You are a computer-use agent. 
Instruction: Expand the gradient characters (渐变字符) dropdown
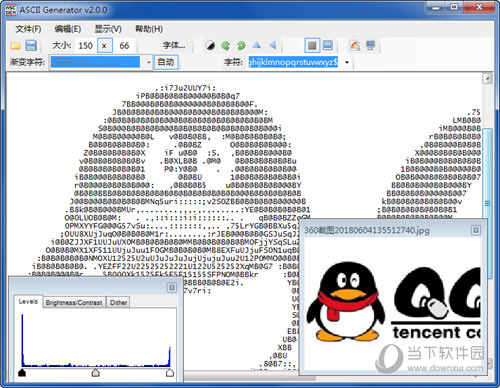pos(149,62)
